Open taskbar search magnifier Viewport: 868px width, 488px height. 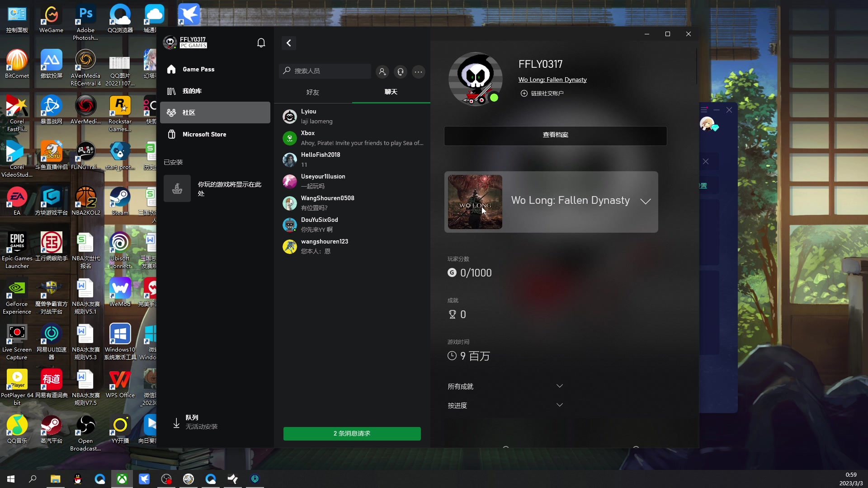coord(33,479)
